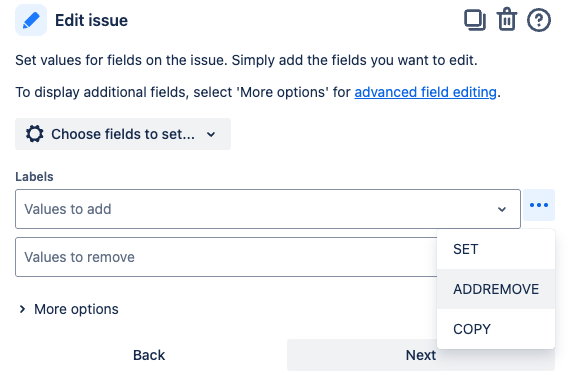Screen dimensions: 573x375
Task: Click the blue pencil Edit issue icon
Action: 31,20
